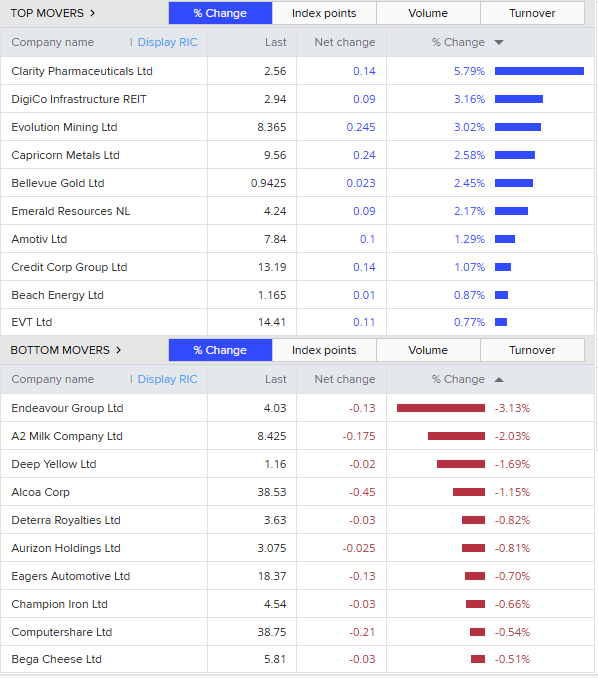Select Deep Yellow Ltd company name

point(54,464)
